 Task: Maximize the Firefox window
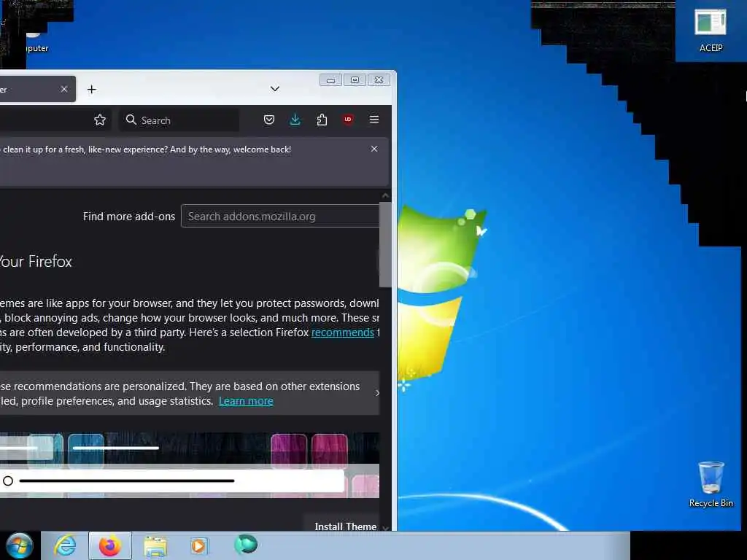click(355, 80)
